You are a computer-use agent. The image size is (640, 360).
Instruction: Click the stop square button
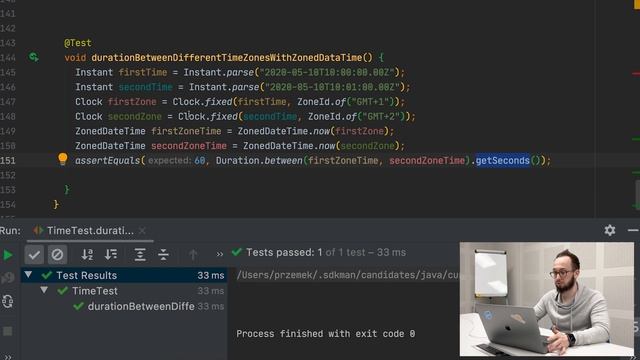point(8,331)
